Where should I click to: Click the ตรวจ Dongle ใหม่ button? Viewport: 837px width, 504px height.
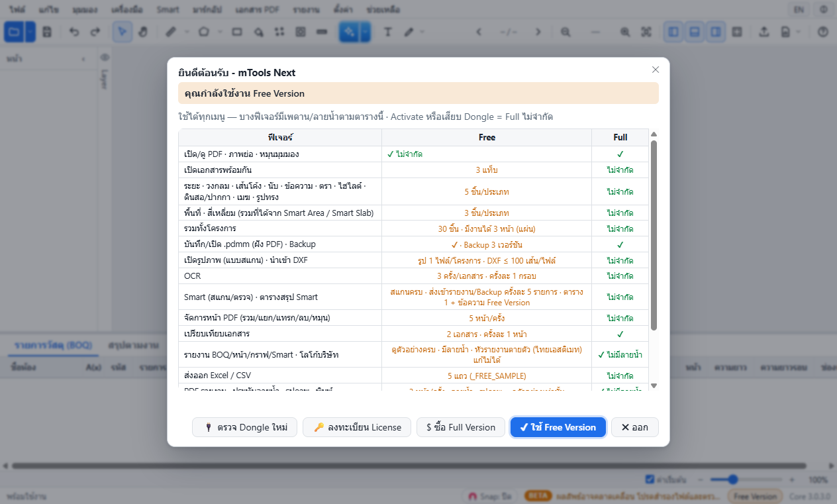tap(244, 427)
